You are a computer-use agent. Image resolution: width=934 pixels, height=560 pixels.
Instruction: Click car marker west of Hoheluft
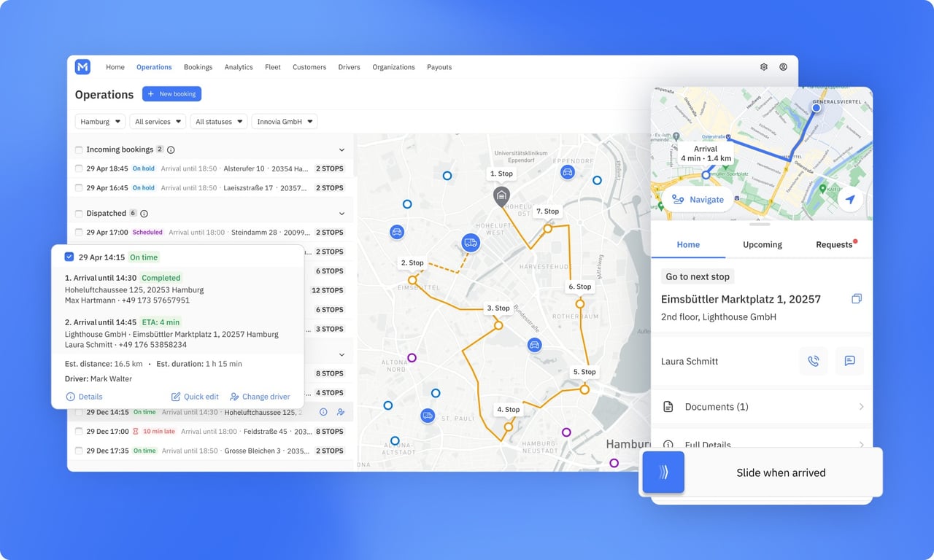click(396, 232)
